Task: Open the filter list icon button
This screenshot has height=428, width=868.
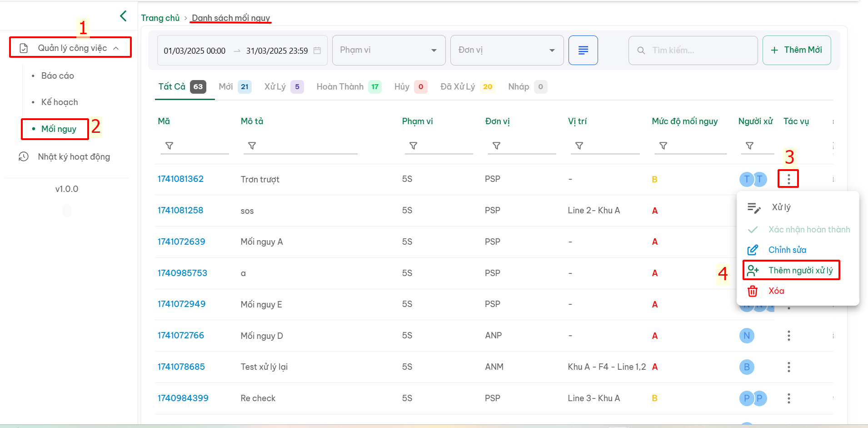Action: point(583,50)
